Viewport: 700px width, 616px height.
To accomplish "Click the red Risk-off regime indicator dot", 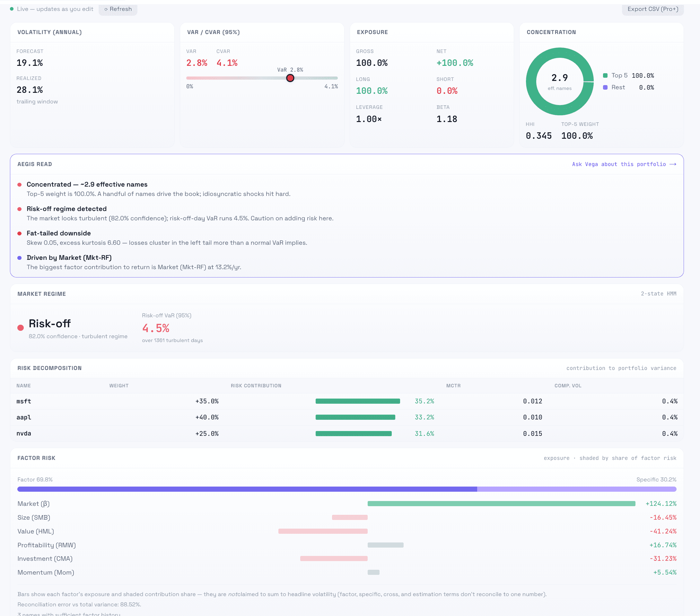I will [21, 328].
